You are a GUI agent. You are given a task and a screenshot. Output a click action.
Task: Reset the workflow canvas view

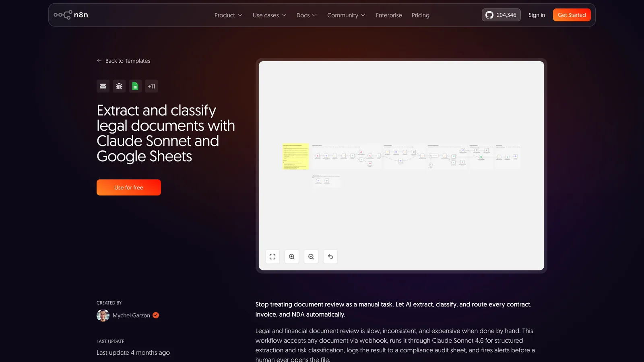click(x=330, y=257)
